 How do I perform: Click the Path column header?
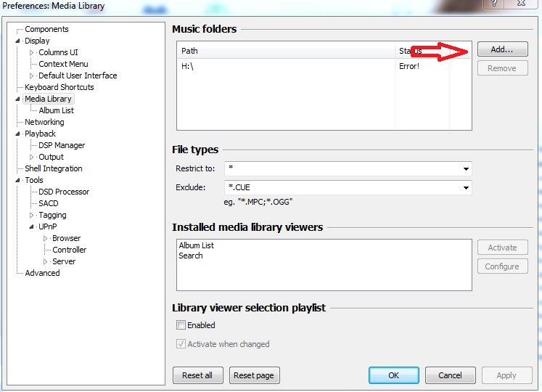pos(286,51)
